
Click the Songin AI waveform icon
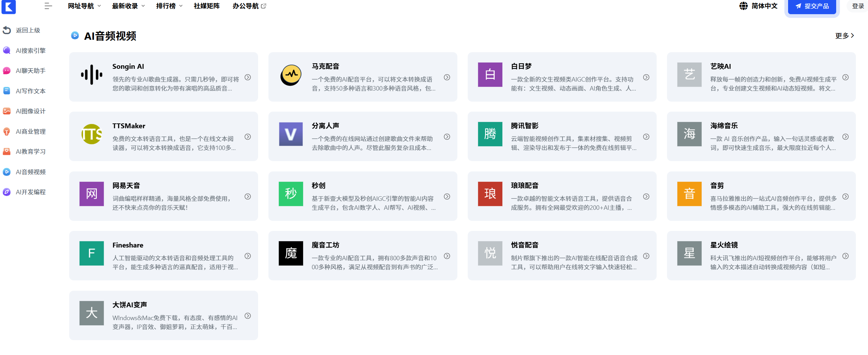[x=92, y=75]
